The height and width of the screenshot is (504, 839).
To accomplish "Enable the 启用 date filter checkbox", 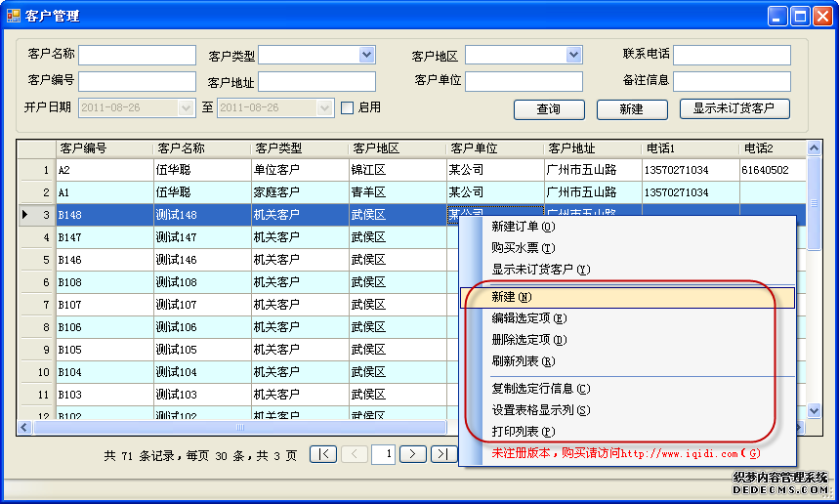I will (347, 107).
